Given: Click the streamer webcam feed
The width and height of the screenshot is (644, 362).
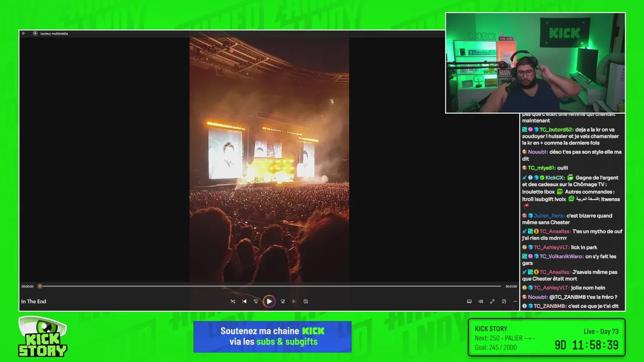Looking at the screenshot, I should click(x=535, y=63).
